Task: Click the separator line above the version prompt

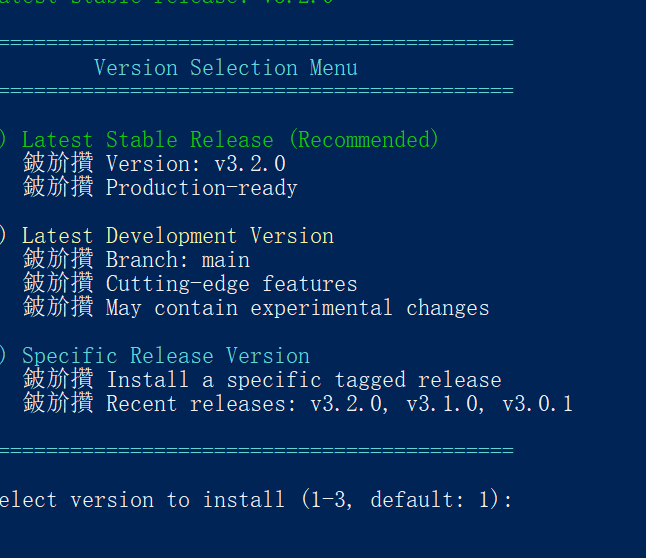Action: coord(256,450)
